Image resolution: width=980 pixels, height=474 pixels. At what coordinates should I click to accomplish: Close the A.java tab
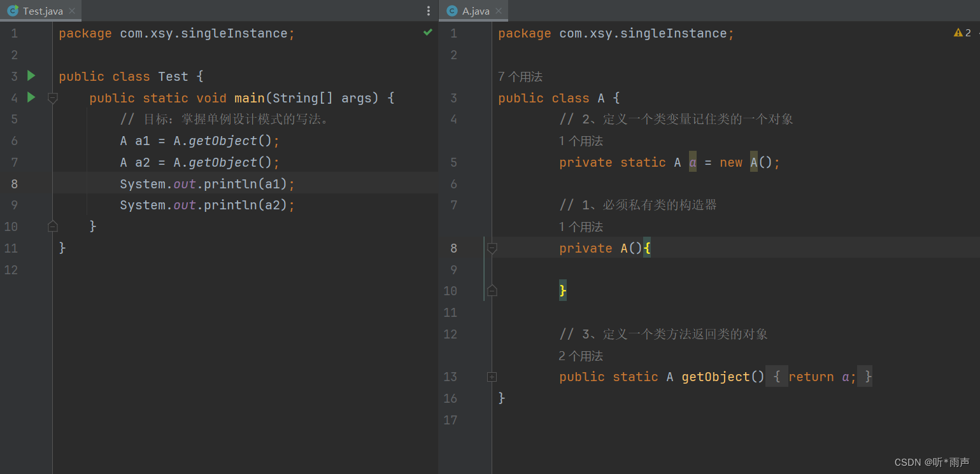(499, 11)
